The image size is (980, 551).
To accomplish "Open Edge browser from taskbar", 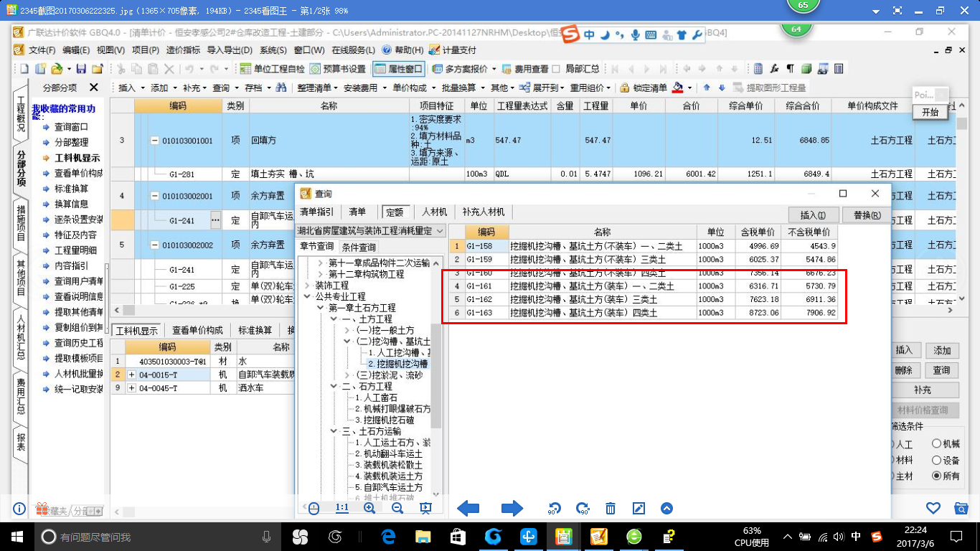I will click(389, 536).
